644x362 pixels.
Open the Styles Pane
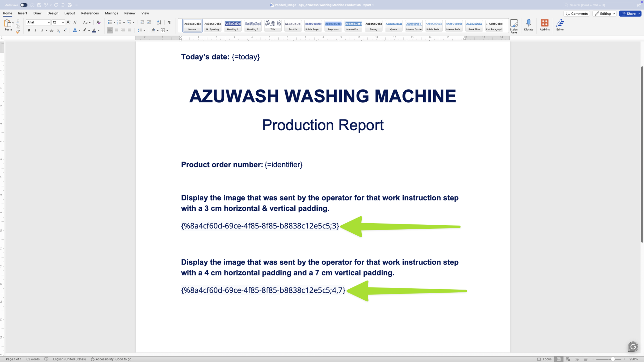[514, 26]
